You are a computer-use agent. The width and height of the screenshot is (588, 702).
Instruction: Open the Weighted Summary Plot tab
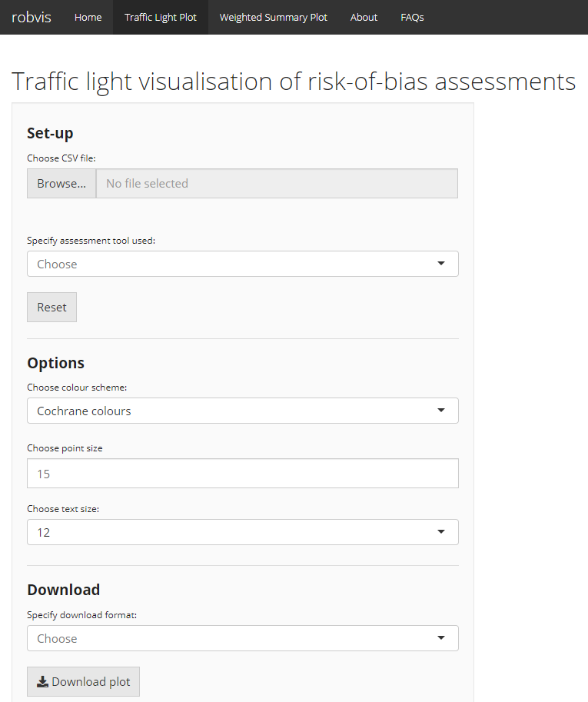[x=274, y=17]
